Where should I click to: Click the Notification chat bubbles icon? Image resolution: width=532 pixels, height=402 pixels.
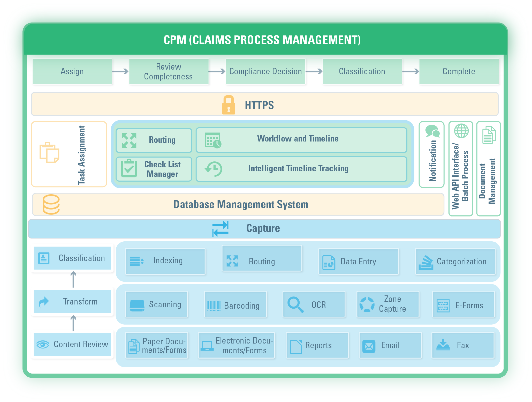pyautogui.click(x=432, y=131)
